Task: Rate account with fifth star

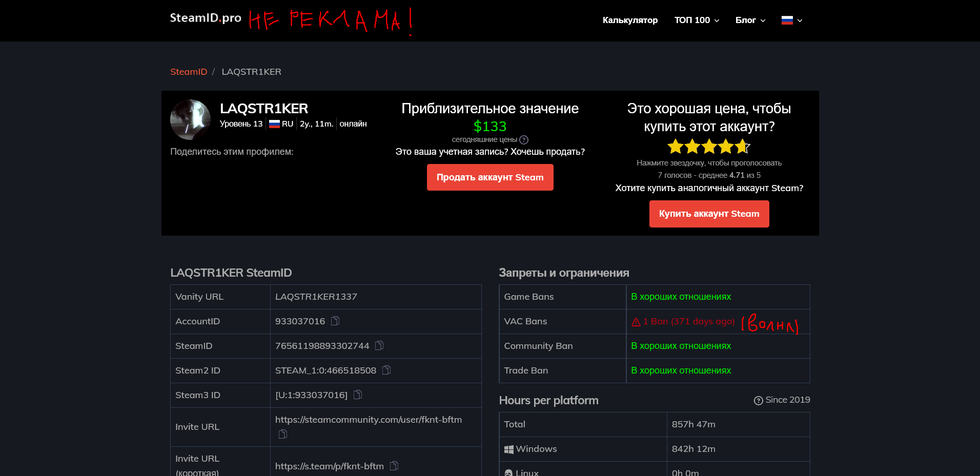Action: 743,147
